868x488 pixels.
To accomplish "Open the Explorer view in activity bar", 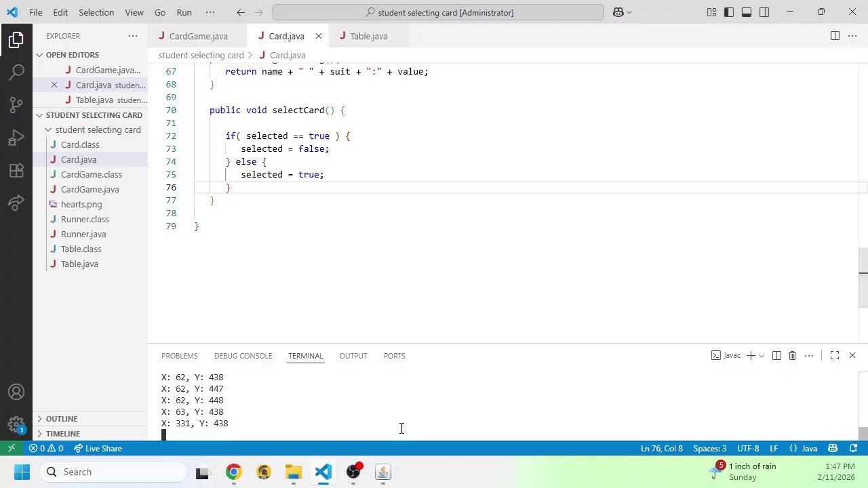I will pos(16,41).
